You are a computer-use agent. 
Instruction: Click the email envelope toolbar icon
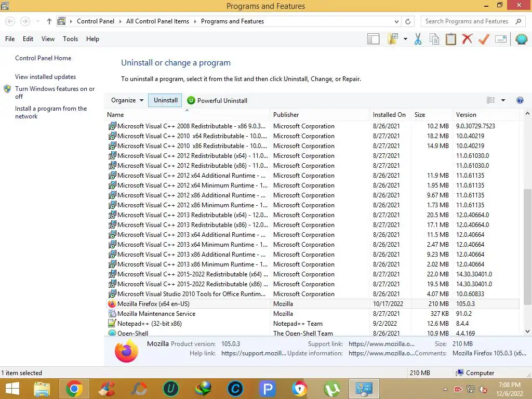click(501, 39)
